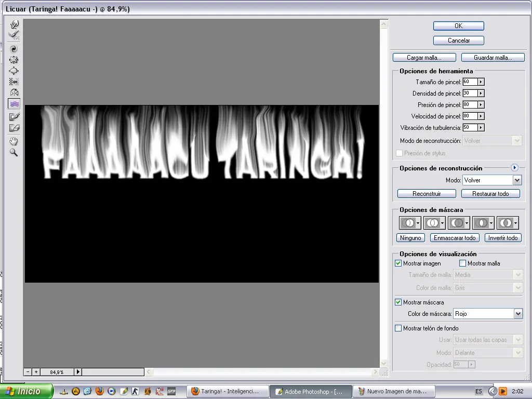Open the Tamaño de pincel slider arrow
Image resolution: width=532 pixels, height=399 pixels.
(x=481, y=82)
